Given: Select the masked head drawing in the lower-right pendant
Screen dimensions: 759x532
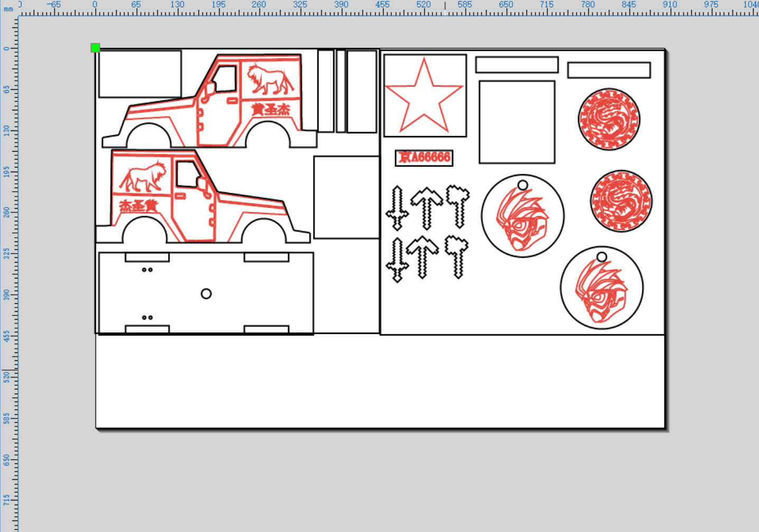Looking at the screenshot, I should (602, 292).
